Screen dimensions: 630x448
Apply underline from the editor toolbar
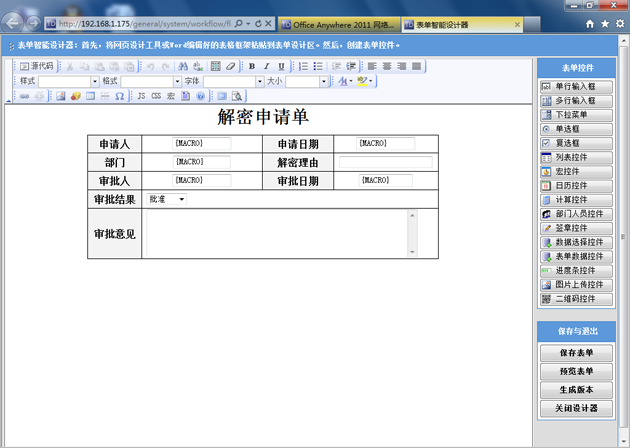tap(281, 66)
